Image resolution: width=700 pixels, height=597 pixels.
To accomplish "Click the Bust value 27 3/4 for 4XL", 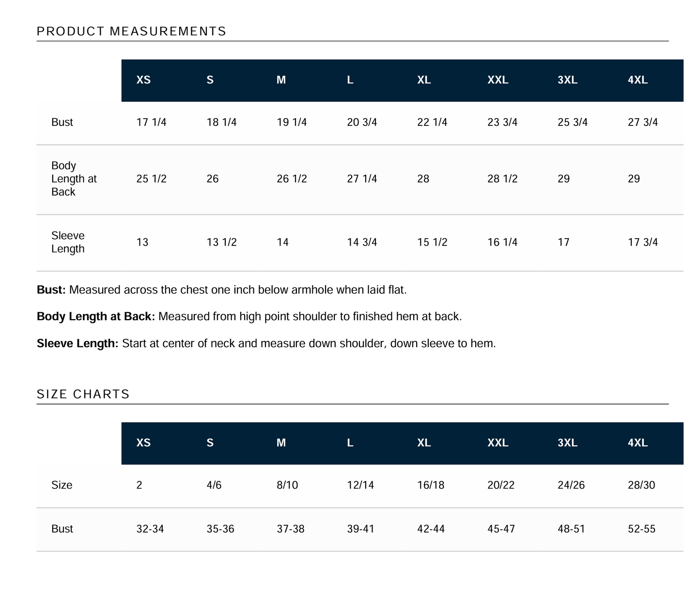I will (x=643, y=122).
